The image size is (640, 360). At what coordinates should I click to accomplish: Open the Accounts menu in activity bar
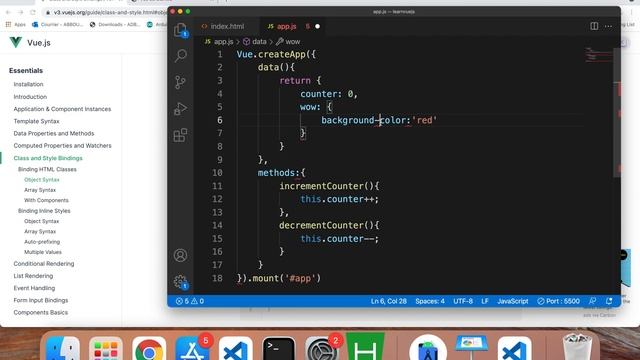click(180, 256)
